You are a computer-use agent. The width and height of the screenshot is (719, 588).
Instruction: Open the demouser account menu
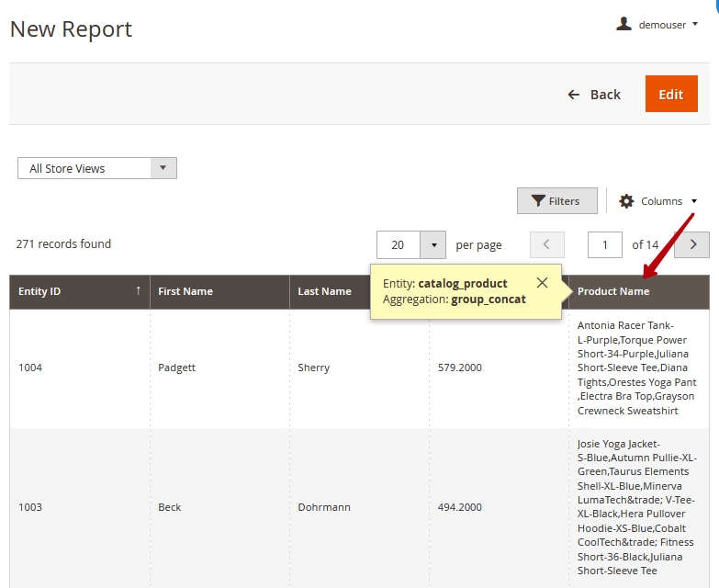click(657, 25)
